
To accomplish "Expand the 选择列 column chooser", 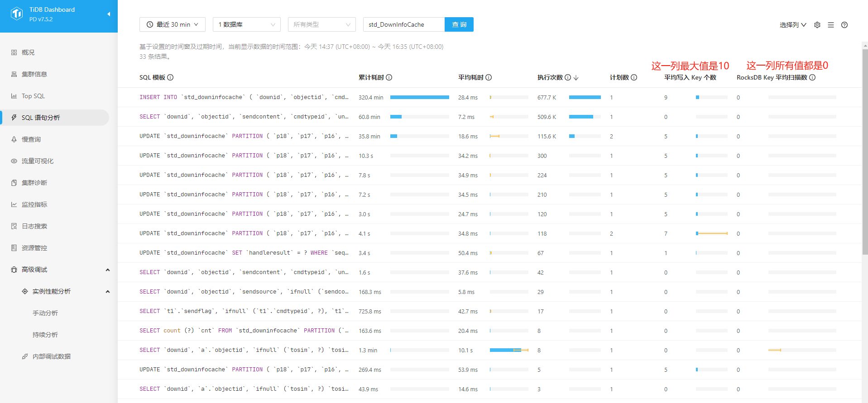I will click(x=792, y=25).
